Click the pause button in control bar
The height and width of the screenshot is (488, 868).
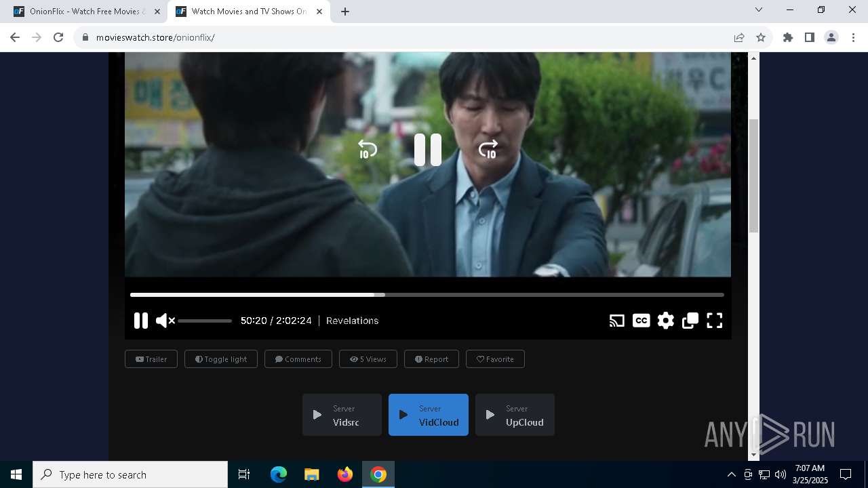[x=141, y=321]
